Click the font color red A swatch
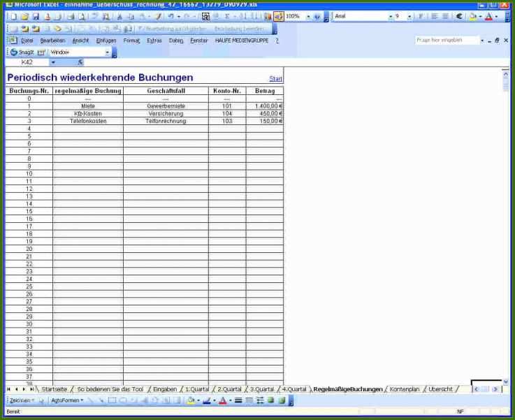 click(222, 400)
